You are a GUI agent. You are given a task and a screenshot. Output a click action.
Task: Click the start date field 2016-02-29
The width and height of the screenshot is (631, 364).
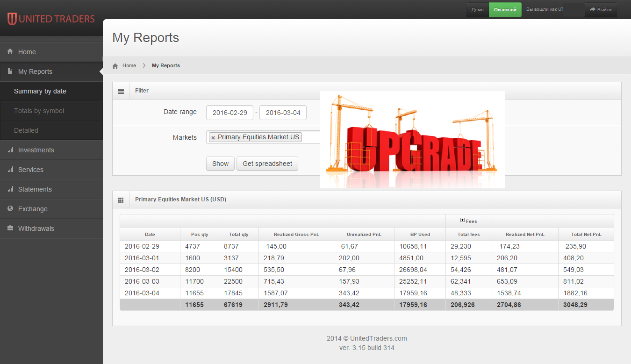[x=229, y=113]
